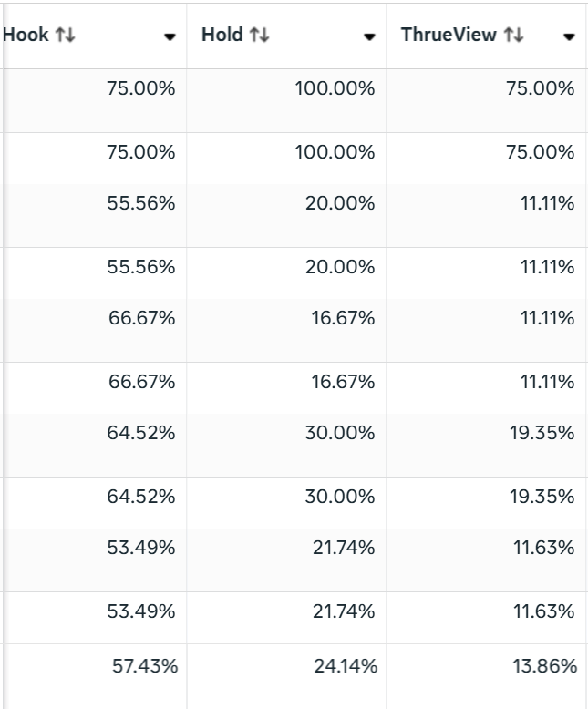Click the top row's 100.00% Hold cell
This screenshot has width=588, height=709.
335,89
